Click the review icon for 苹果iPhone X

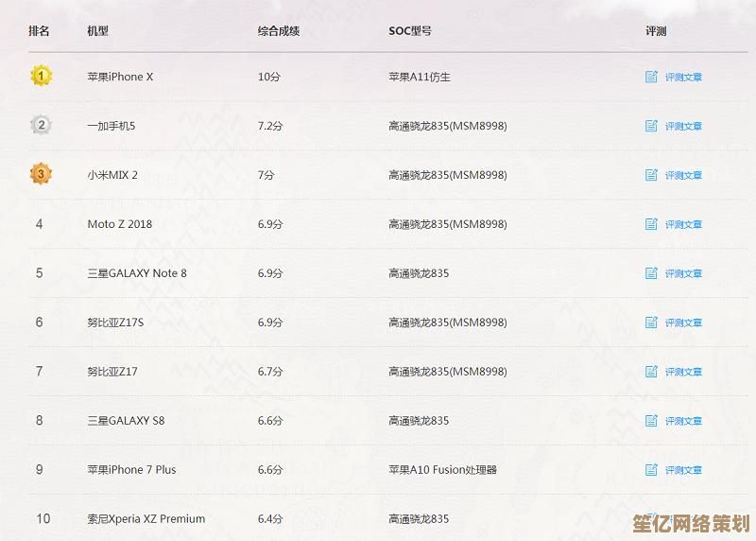click(x=651, y=77)
